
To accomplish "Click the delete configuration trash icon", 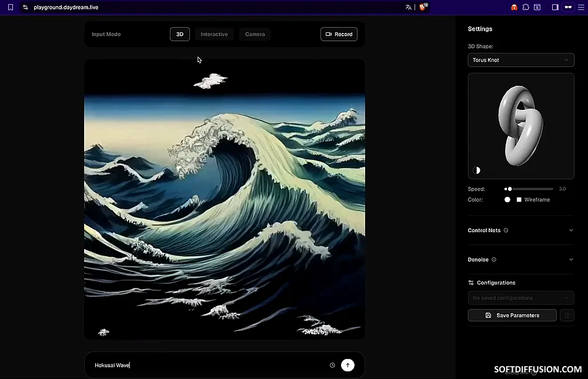I will (x=567, y=316).
